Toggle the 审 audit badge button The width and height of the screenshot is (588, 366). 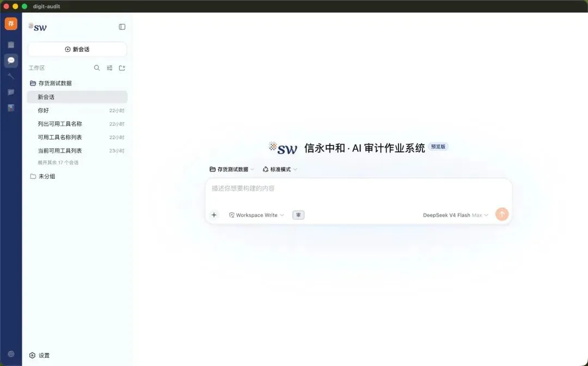click(298, 215)
